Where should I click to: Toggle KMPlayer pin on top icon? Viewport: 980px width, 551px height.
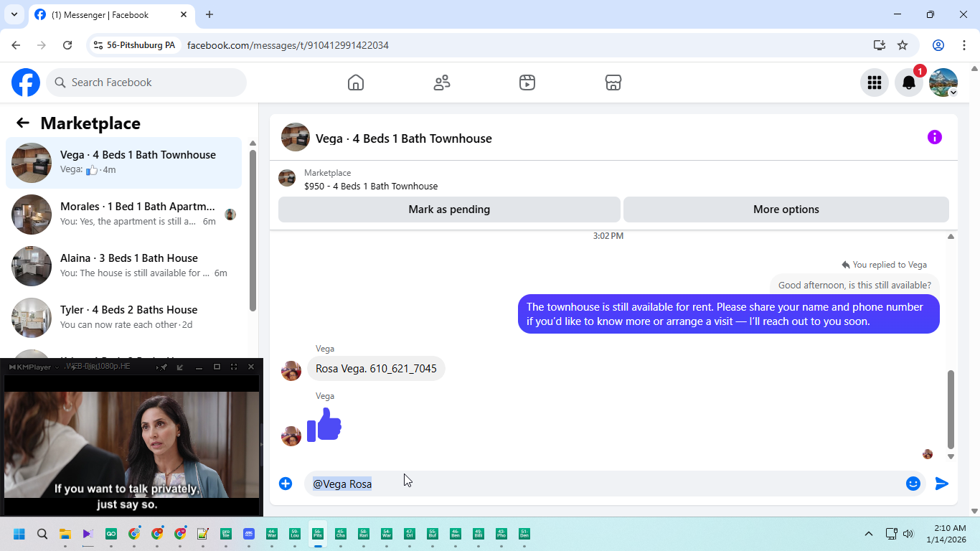164,367
